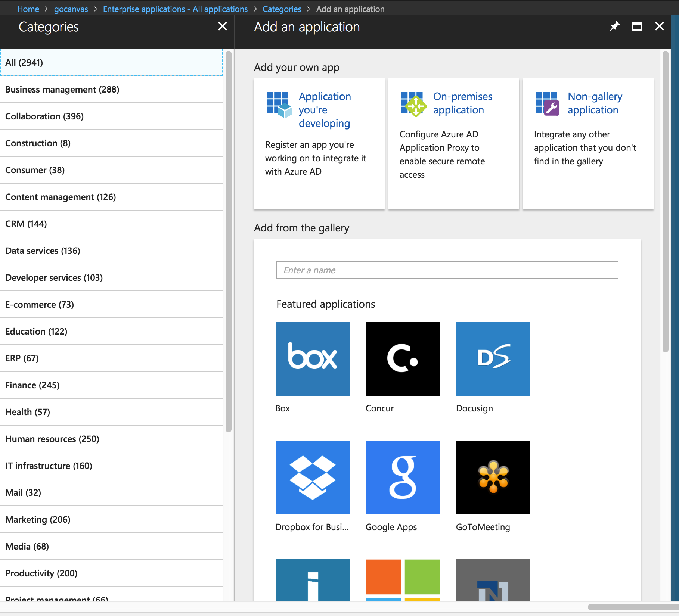Pick the E-commerce (73) category
Viewport: 679px width, 616px height.
[111, 305]
